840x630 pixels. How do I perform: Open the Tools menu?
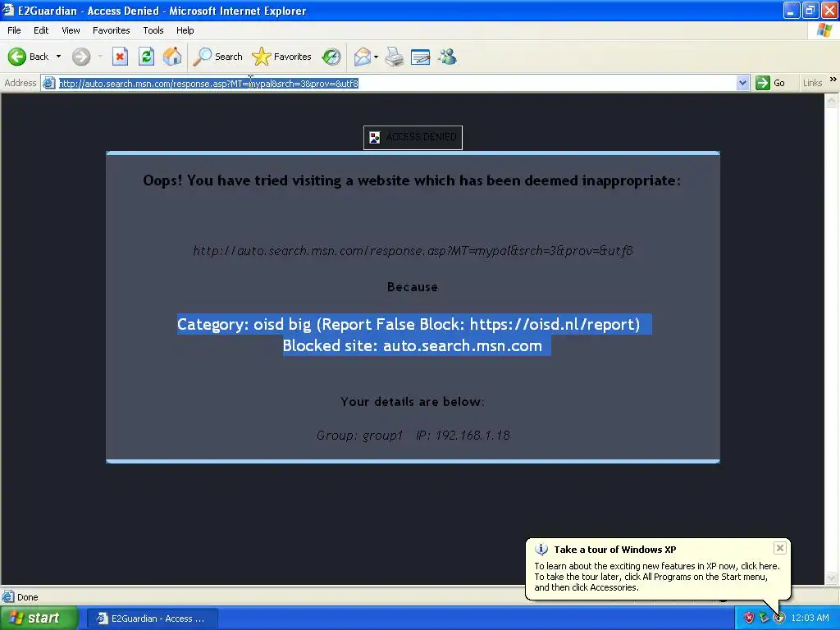[153, 30]
